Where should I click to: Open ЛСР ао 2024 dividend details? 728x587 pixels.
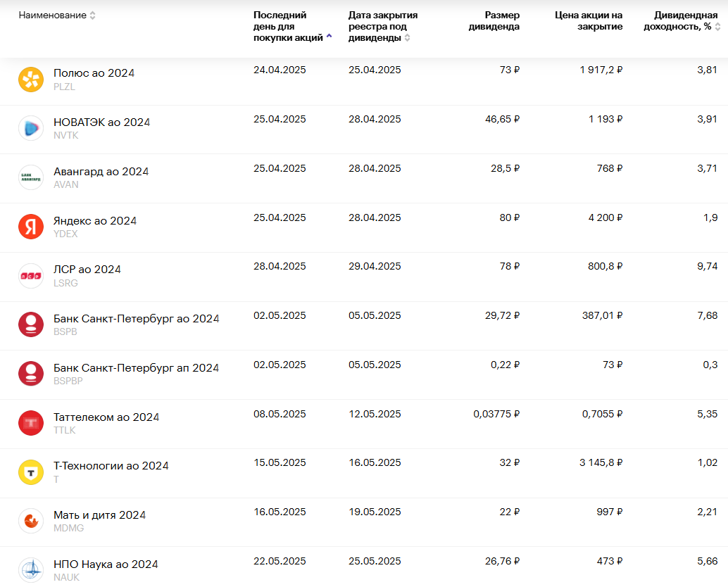pos(87,270)
